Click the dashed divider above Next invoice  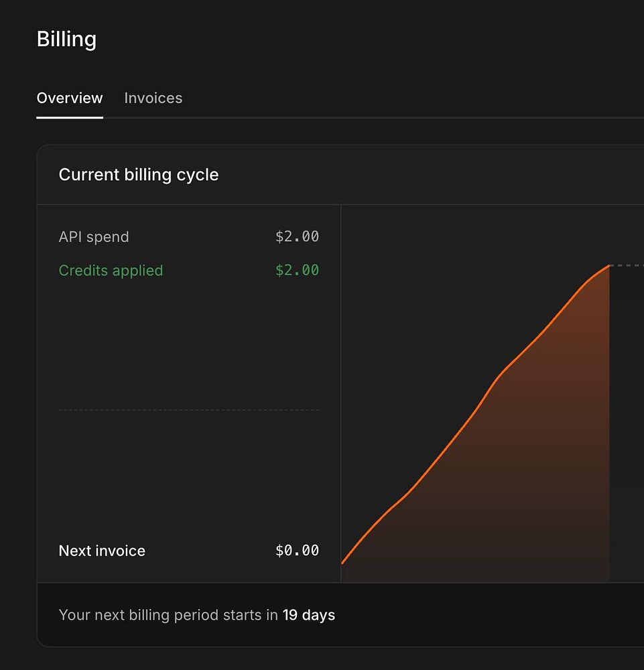(x=189, y=410)
